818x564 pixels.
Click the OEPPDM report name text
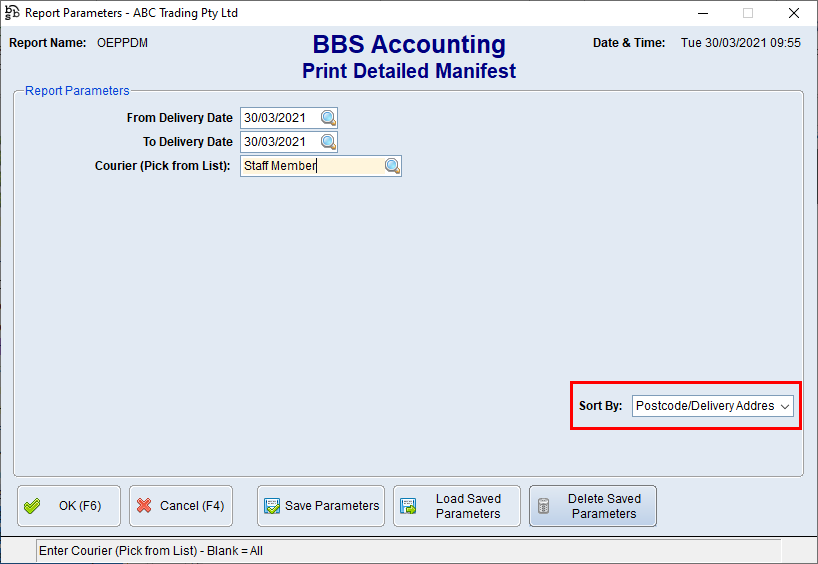tap(123, 43)
